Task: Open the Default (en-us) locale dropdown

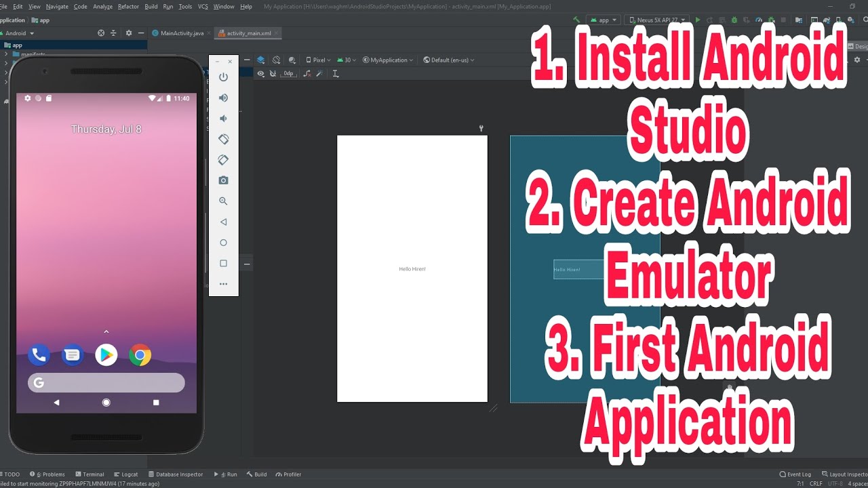Action: (448, 60)
